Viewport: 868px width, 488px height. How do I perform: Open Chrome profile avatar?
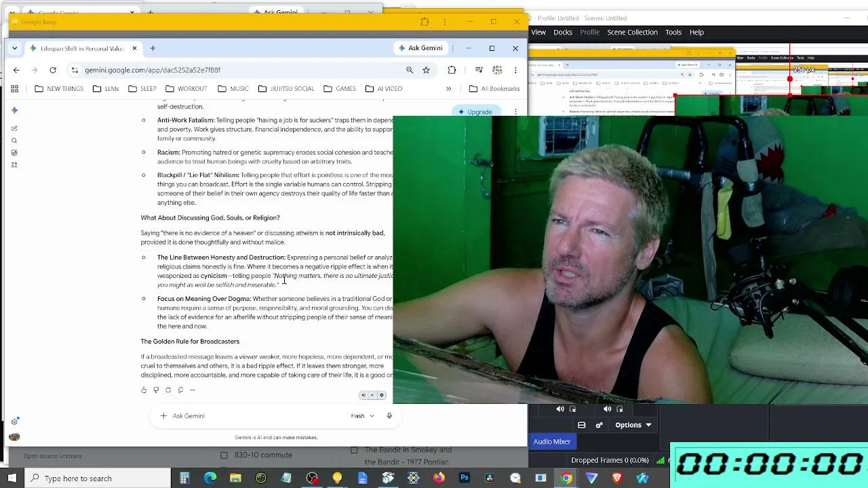[x=497, y=70]
